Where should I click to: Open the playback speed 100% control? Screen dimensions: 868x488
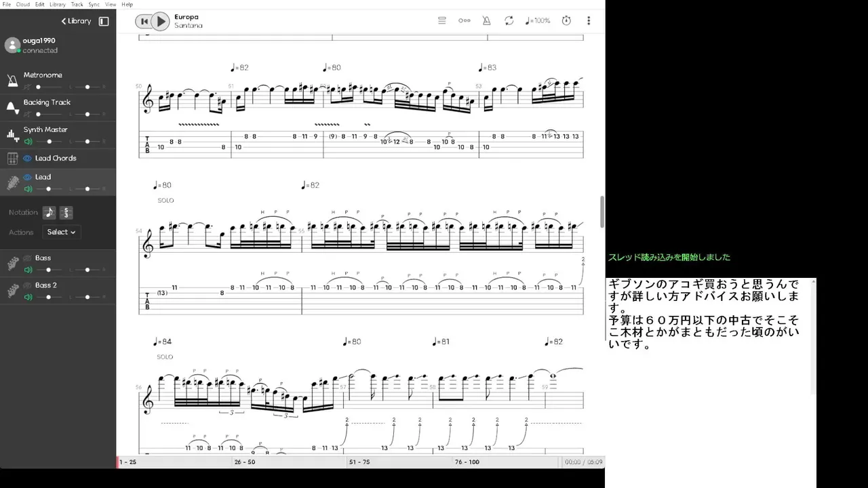pyautogui.click(x=538, y=21)
